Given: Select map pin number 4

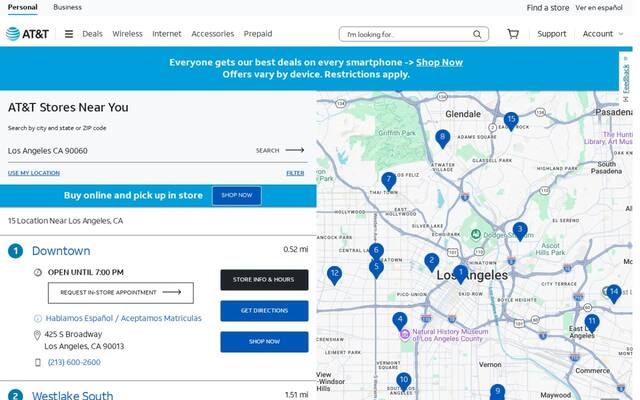Looking at the screenshot, I should 400,321.
